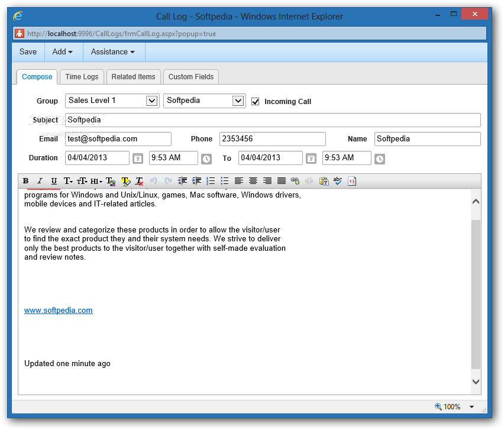Click the To time 9:53 AM field
This screenshot has width=504, height=430.
[347, 158]
